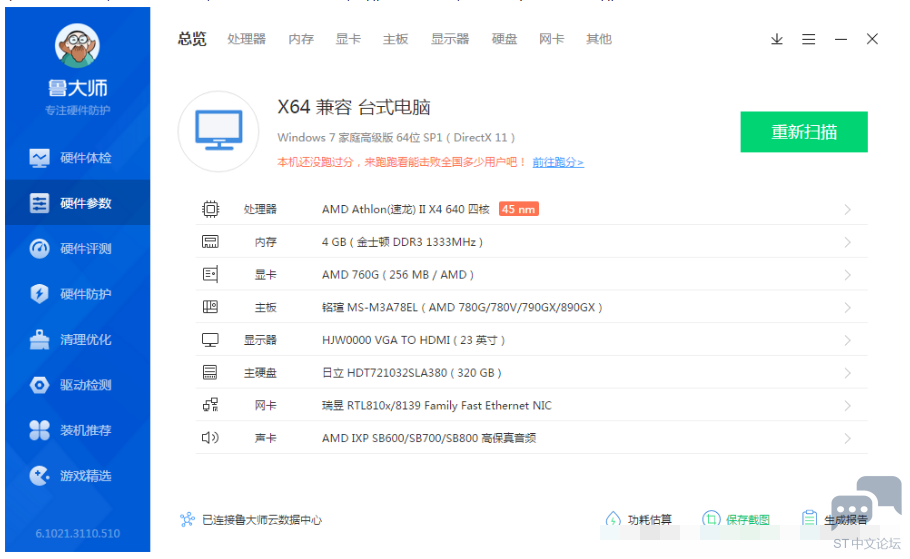Click the 处理器 CPU chip icon
This screenshot has width=910, height=559.
pos(210,209)
